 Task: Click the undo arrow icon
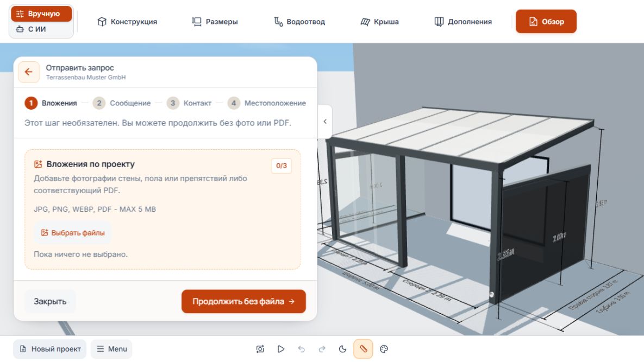[x=302, y=349]
